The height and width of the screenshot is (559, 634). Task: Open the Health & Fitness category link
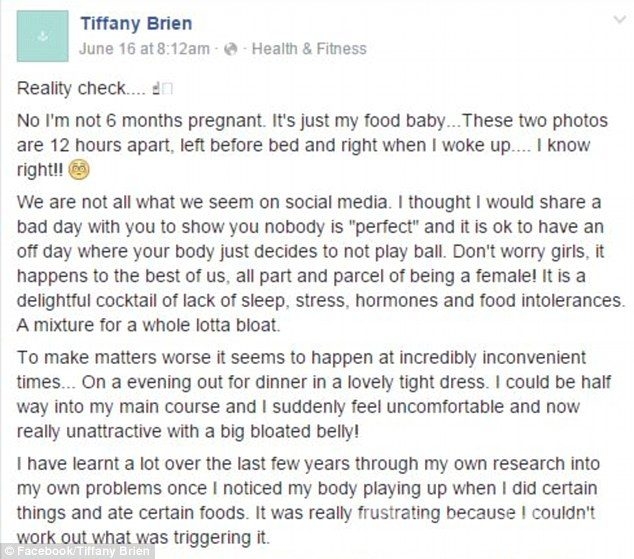click(309, 49)
